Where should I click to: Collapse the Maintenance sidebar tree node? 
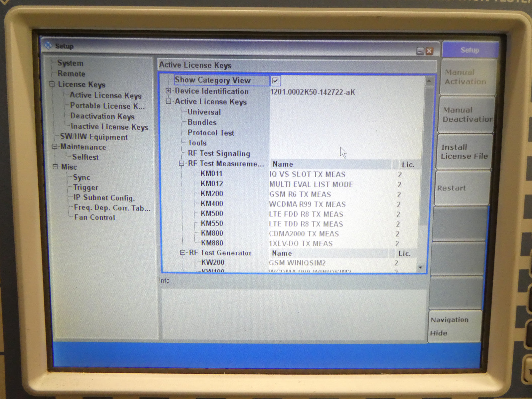tap(55, 147)
